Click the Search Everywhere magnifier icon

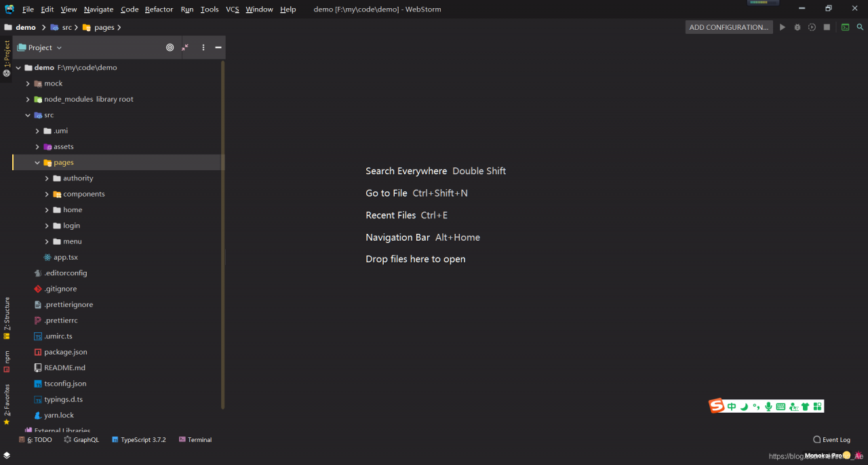[860, 27]
